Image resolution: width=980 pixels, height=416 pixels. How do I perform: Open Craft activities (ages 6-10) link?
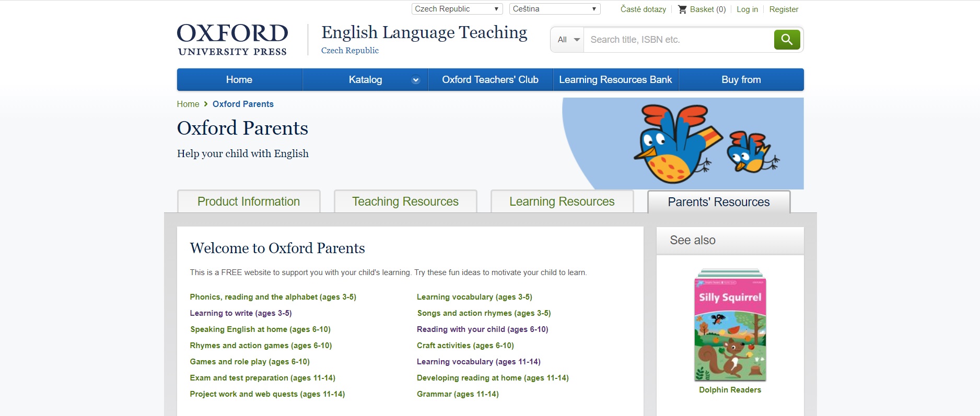(465, 346)
